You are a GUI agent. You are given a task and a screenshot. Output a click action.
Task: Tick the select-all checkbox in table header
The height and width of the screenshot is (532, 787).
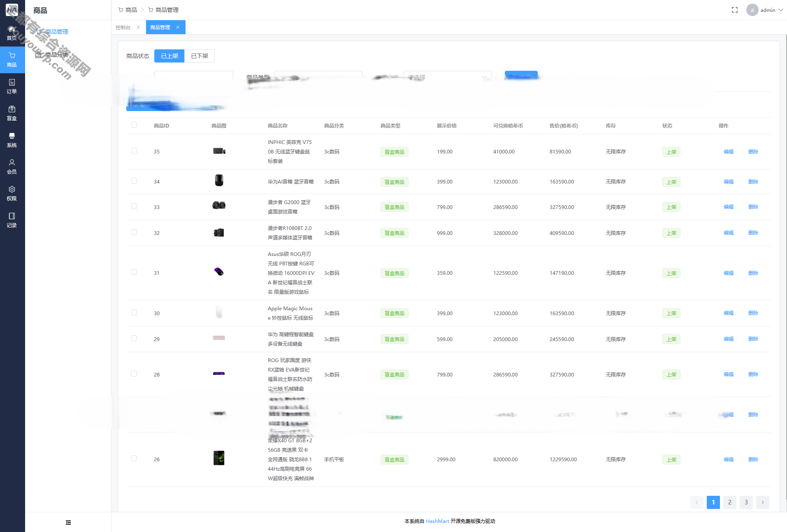(x=134, y=125)
